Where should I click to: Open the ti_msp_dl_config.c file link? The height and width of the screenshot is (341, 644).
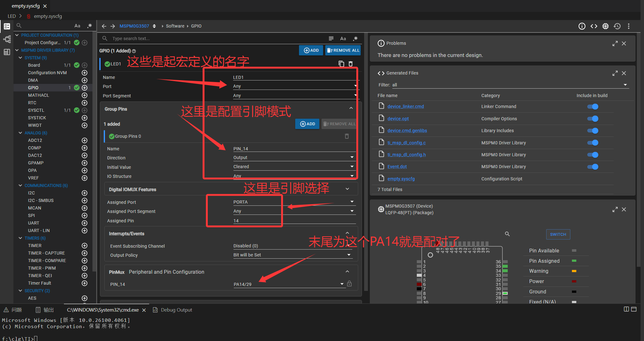point(406,143)
